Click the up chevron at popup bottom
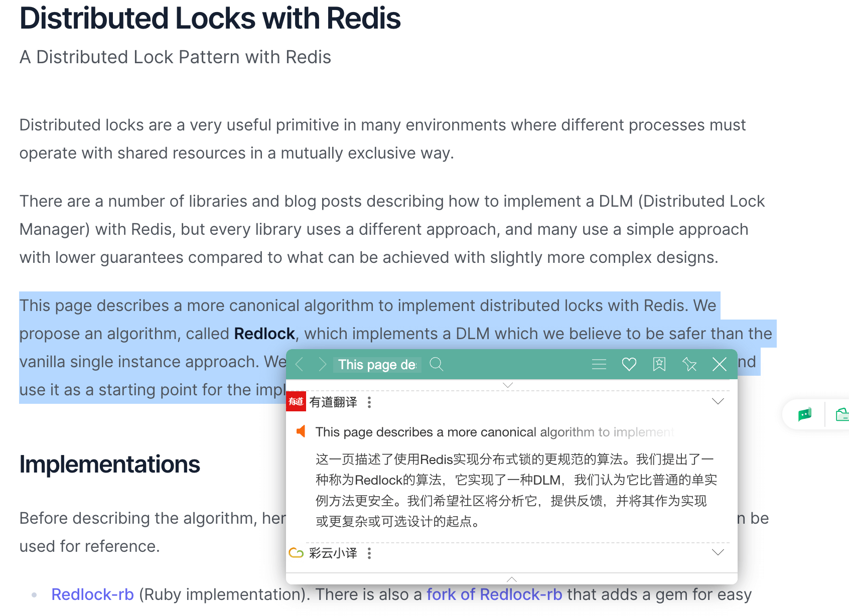Screen dimensions: 849x616 point(511,579)
